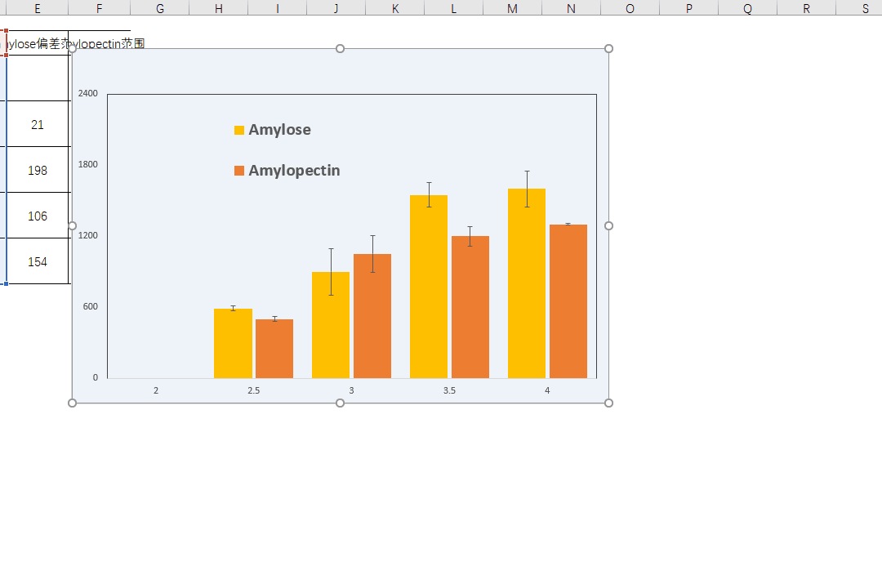
Task: Select column M header
Action: coord(512,8)
